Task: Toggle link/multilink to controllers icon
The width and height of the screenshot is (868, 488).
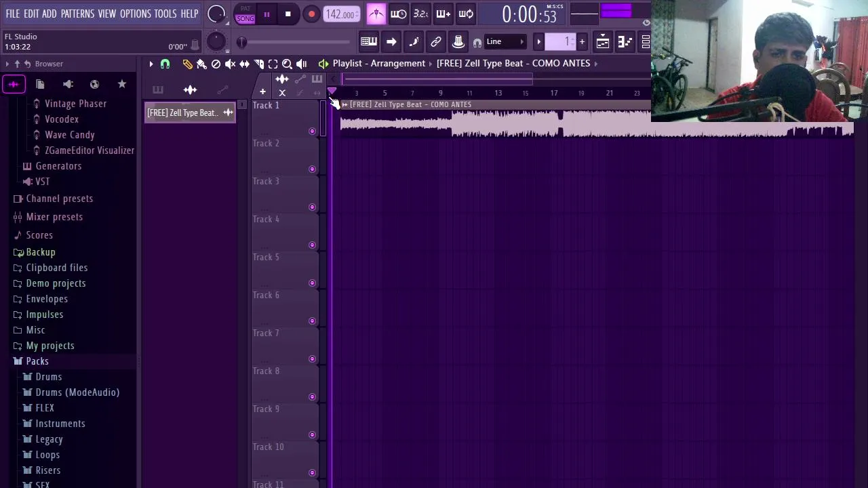Action: (436, 42)
